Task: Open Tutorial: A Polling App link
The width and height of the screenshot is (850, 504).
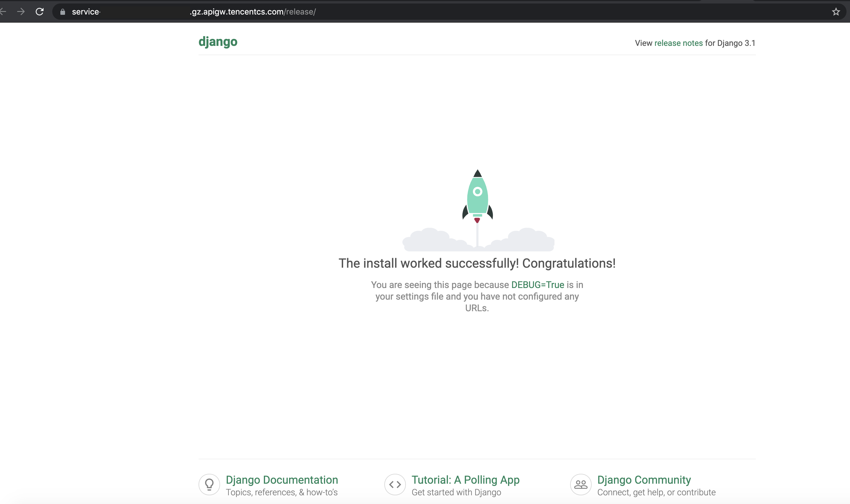Action: (x=465, y=480)
